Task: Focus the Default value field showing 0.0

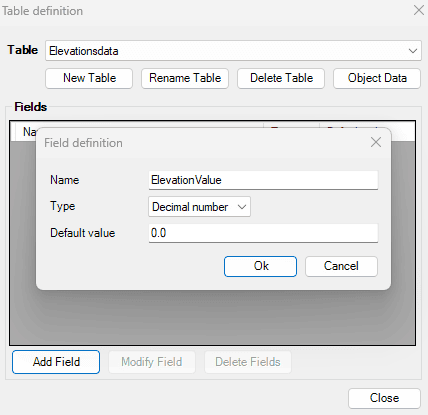Action: click(x=263, y=233)
